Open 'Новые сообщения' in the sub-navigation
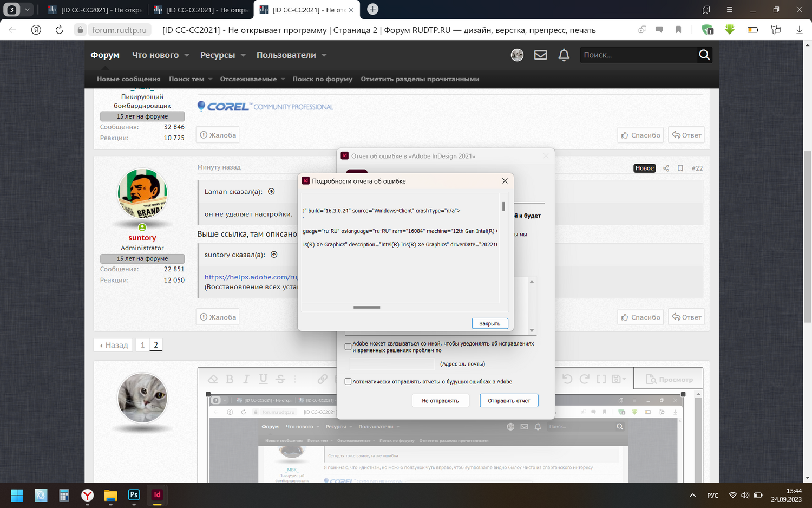 click(129, 79)
